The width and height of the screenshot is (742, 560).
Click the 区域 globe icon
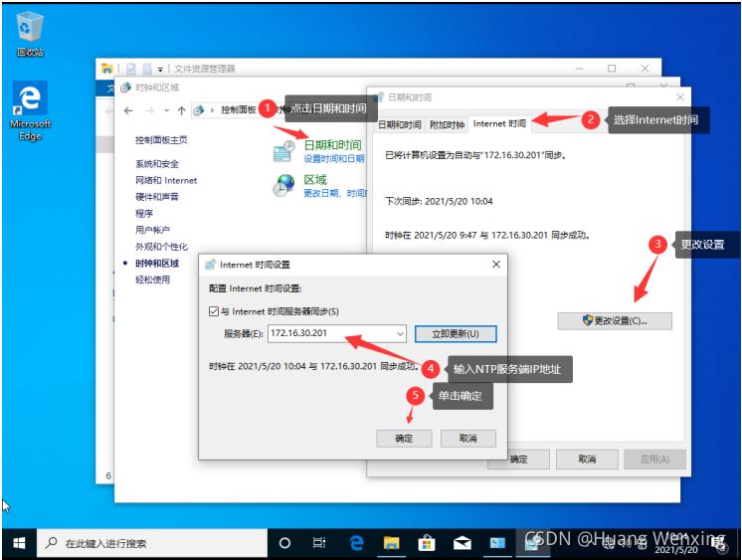coord(283,185)
